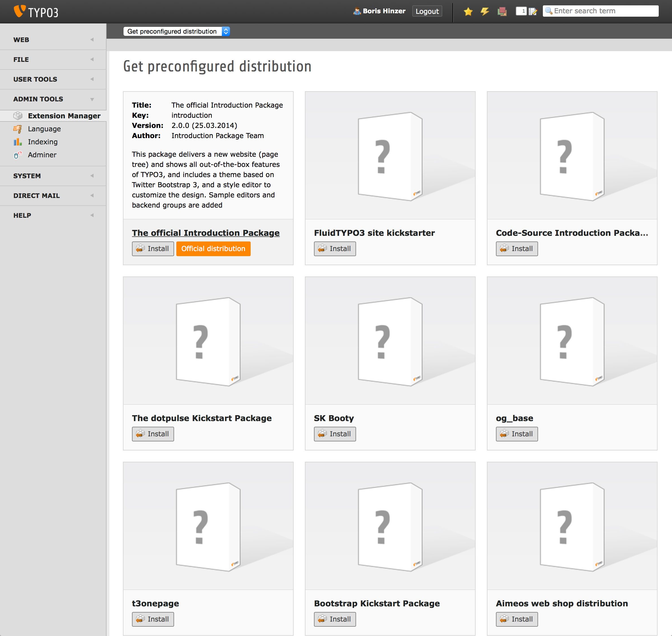
Task: Open the HELP menu section
Action: [x=22, y=215]
